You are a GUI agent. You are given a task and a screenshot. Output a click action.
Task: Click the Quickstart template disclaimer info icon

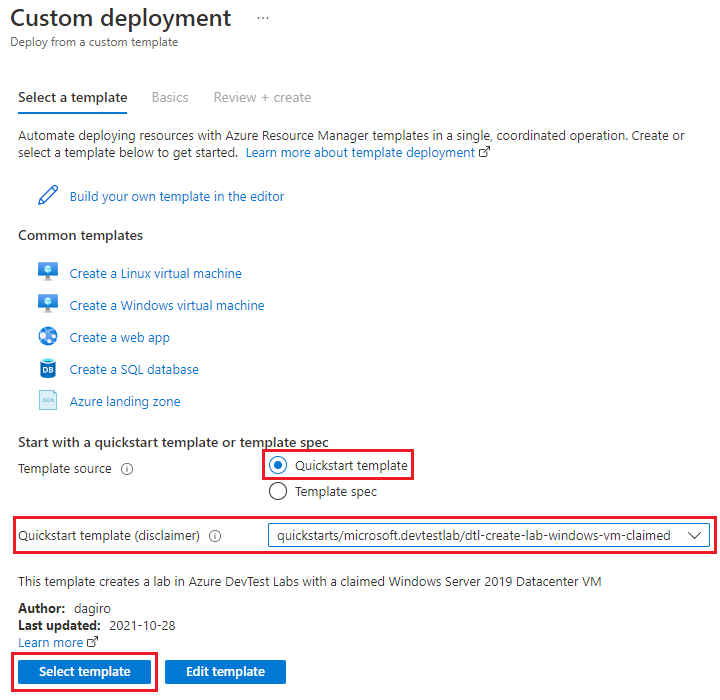pos(215,536)
